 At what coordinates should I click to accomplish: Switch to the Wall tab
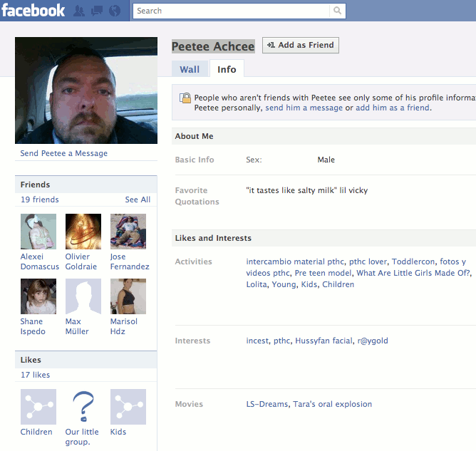coord(190,69)
